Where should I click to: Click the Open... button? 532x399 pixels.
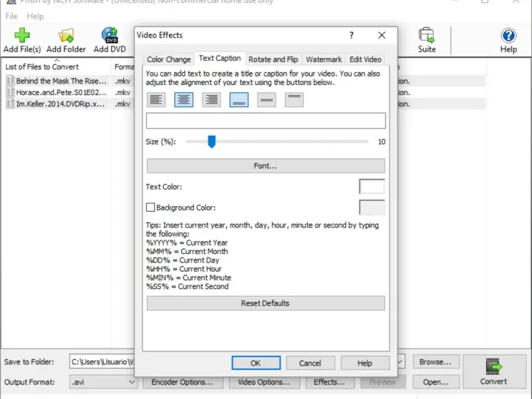pyautogui.click(x=436, y=382)
